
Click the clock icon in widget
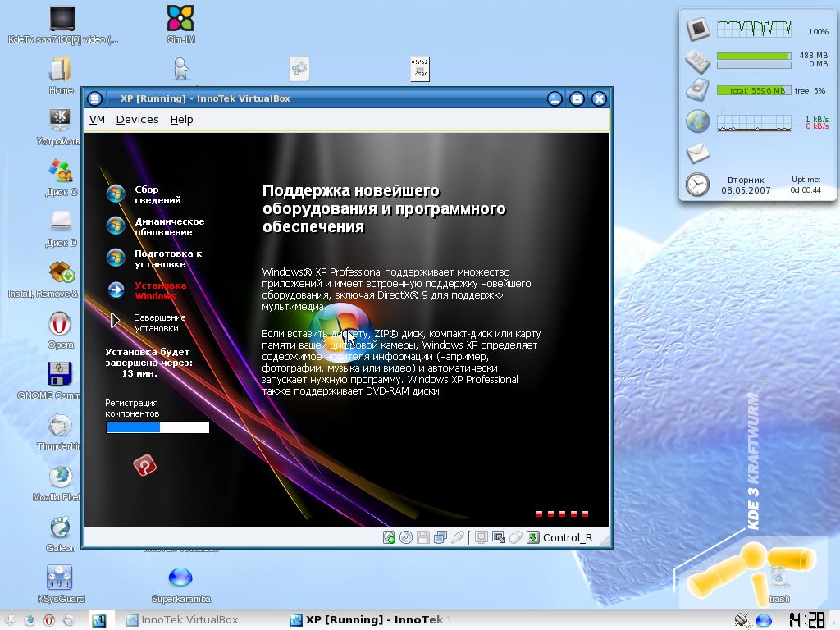[x=697, y=185]
